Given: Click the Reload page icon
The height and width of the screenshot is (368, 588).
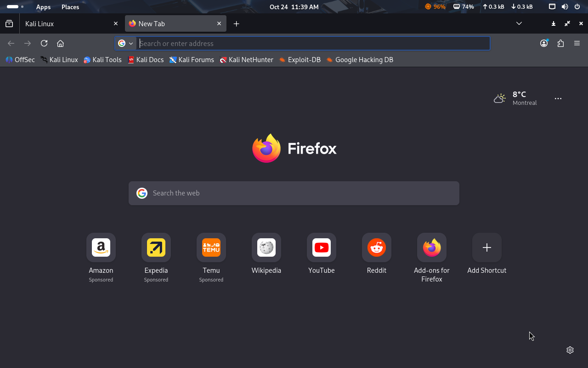Looking at the screenshot, I should click(44, 43).
